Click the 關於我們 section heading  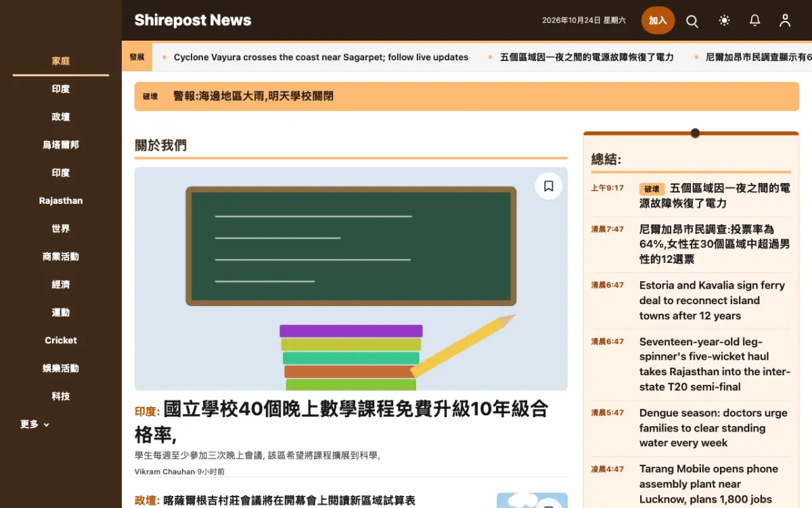160,145
